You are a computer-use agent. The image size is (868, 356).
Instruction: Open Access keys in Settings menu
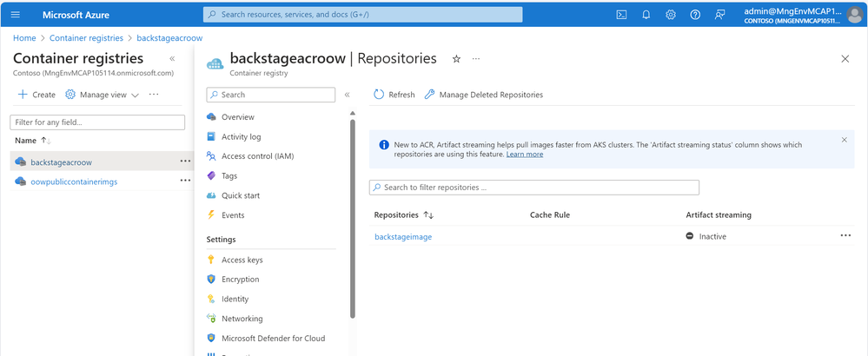tap(242, 260)
